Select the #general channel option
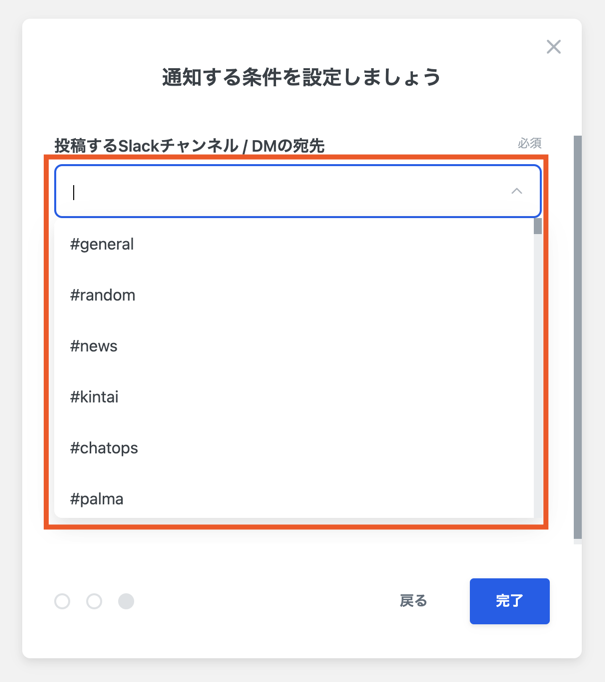 [102, 244]
